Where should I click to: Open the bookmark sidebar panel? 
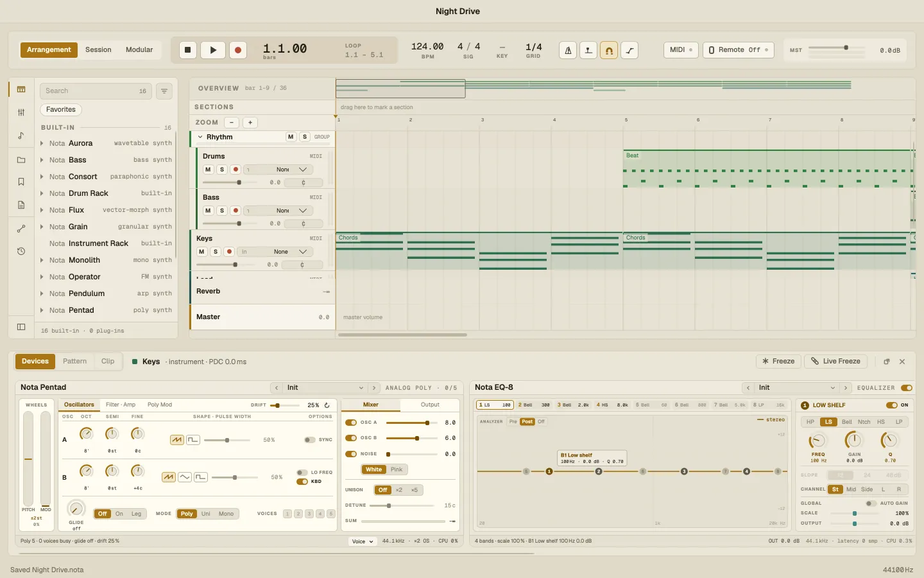(21, 182)
